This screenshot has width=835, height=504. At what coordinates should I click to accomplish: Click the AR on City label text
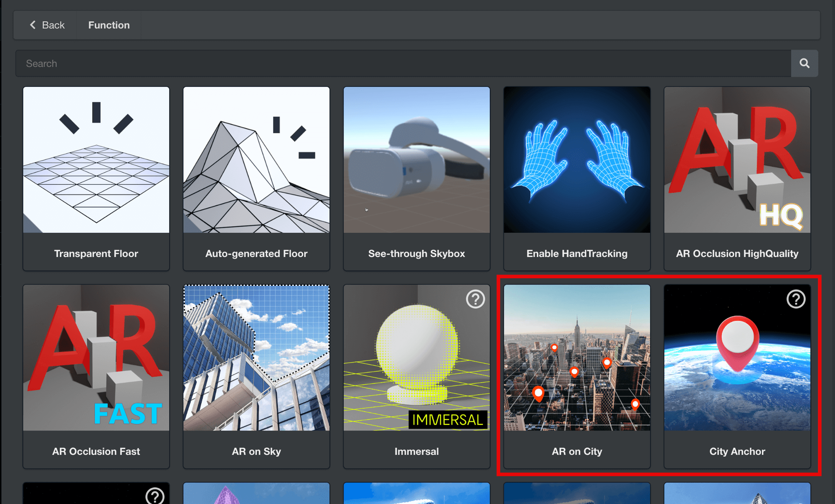click(577, 451)
